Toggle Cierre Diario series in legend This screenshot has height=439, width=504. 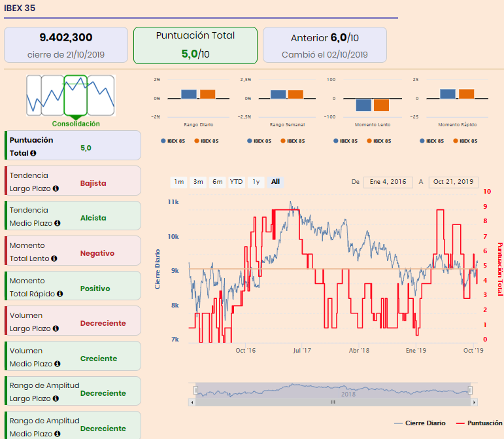(x=420, y=423)
